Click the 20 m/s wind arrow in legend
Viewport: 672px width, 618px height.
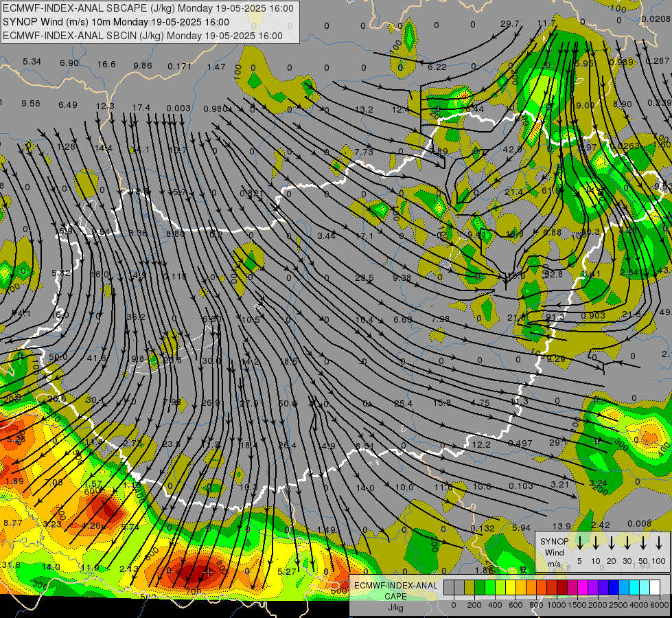coord(611,542)
